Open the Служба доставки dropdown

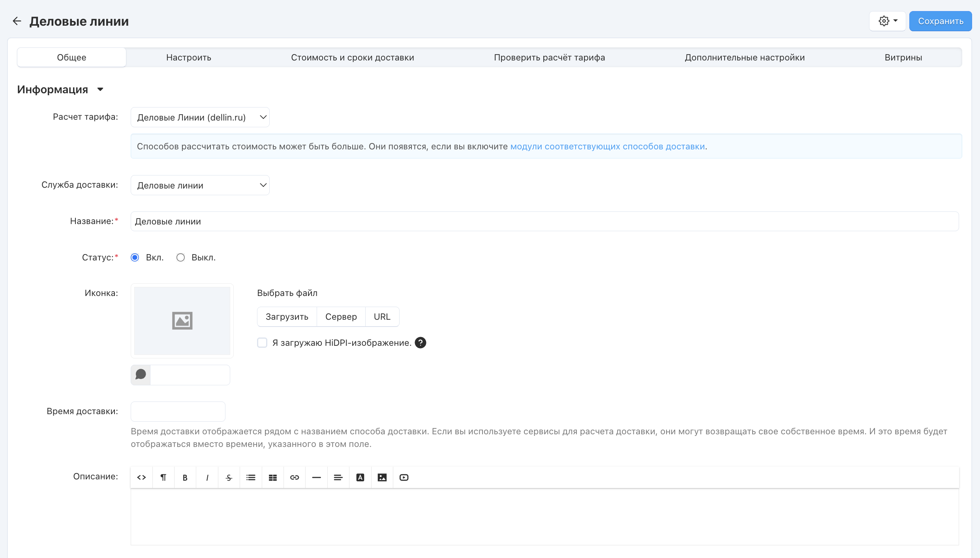200,185
